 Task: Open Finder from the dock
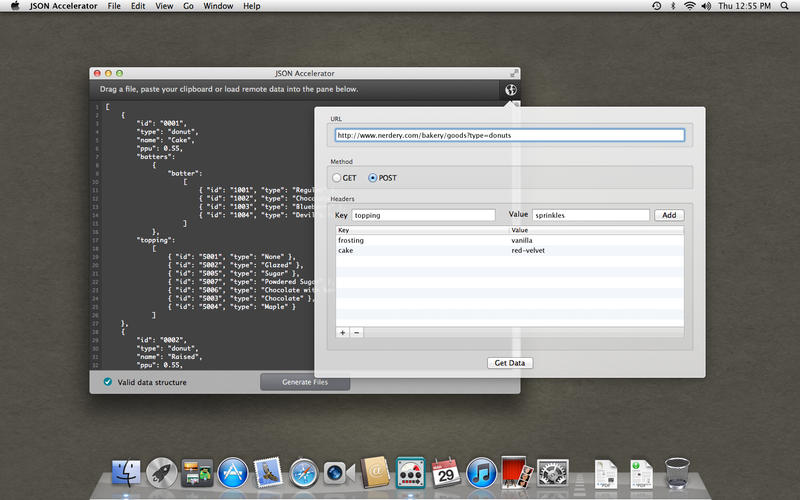click(x=126, y=472)
